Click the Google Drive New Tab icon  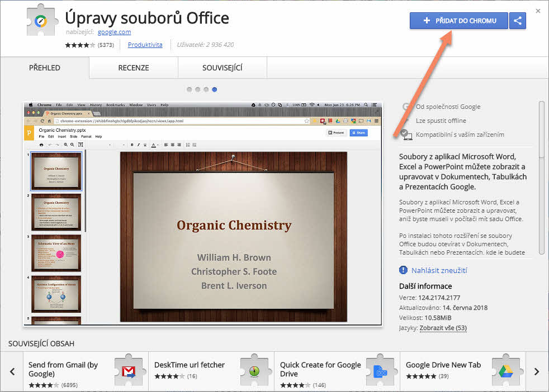pyautogui.click(x=507, y=371)
